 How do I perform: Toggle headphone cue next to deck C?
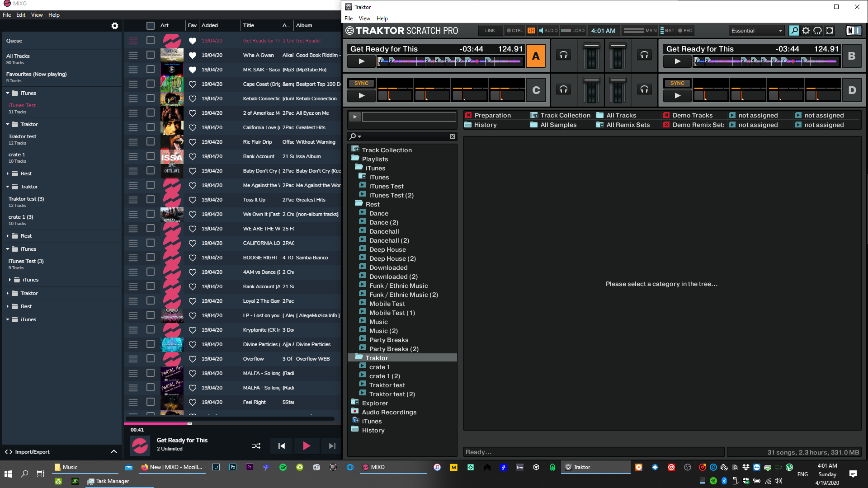click(563, 89)
